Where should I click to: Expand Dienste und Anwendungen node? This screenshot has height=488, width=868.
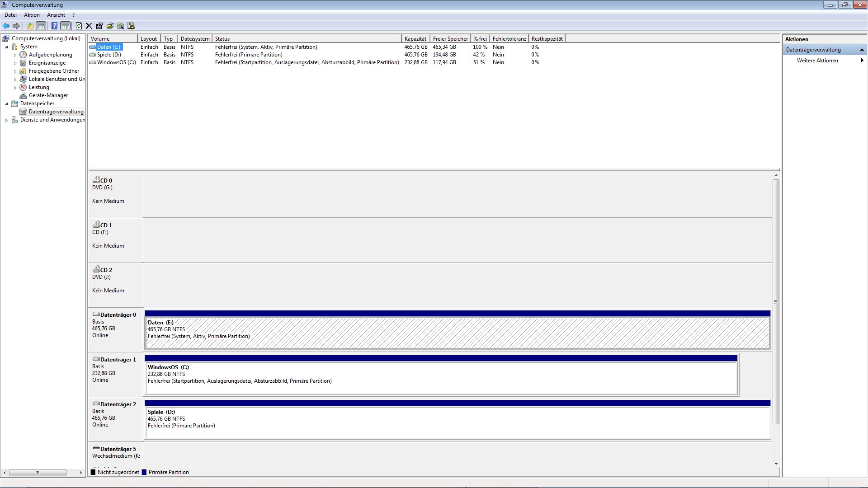tap(6, 120)
